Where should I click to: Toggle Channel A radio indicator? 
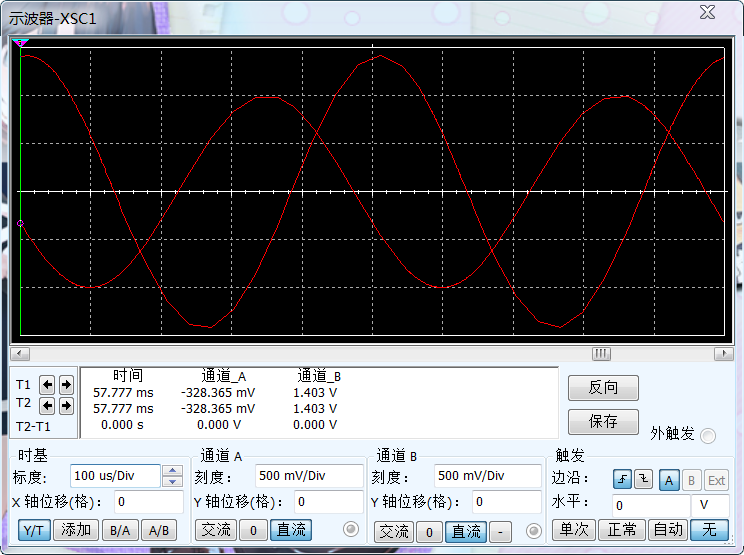pos(350,529)
